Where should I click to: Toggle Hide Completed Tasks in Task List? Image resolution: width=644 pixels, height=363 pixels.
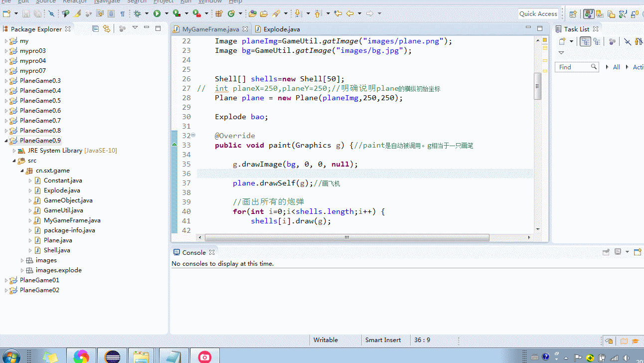(x=628, y=41)
